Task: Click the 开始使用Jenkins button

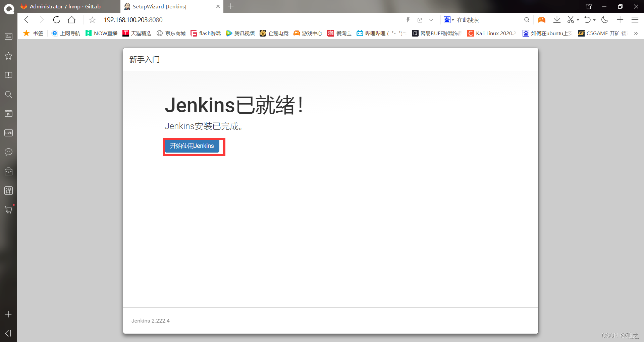Action: point(192,146)
